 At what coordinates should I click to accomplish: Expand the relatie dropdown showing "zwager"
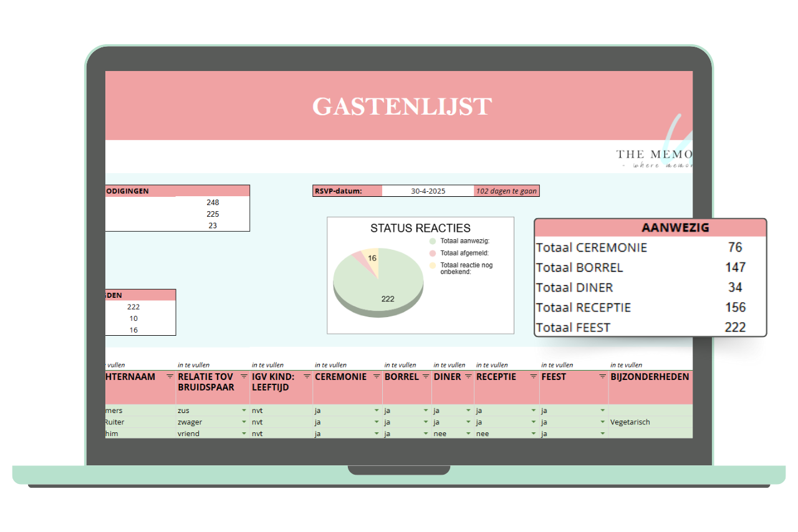(x=244, y=422)
